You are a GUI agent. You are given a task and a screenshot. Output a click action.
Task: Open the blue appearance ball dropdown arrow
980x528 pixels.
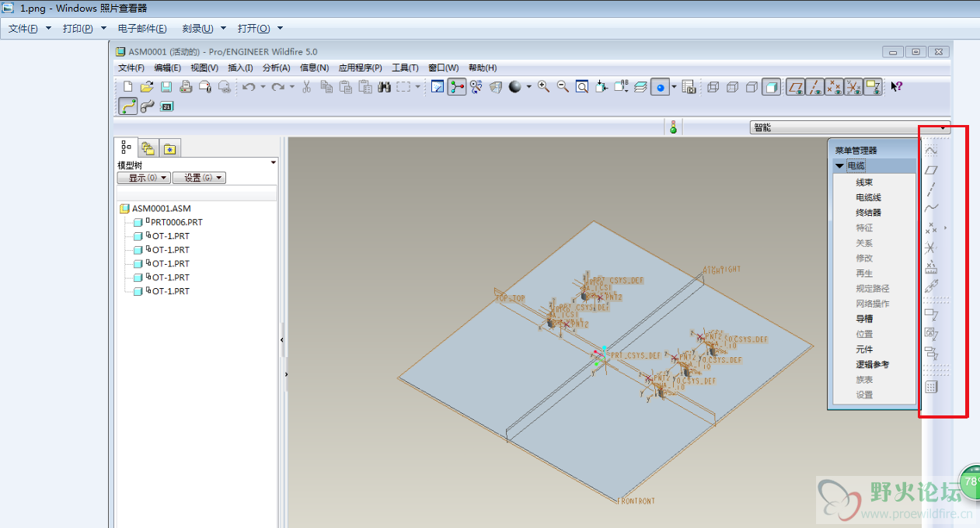pos(674,87)
